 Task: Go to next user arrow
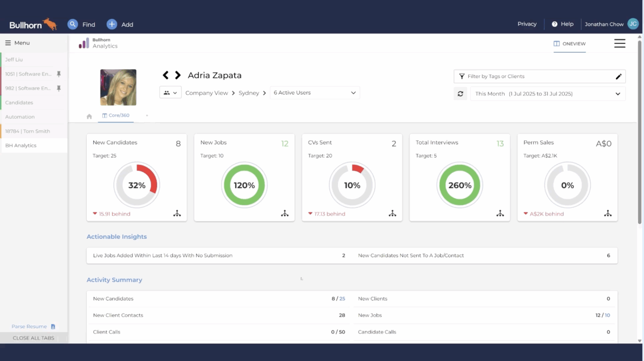(178, 75)
